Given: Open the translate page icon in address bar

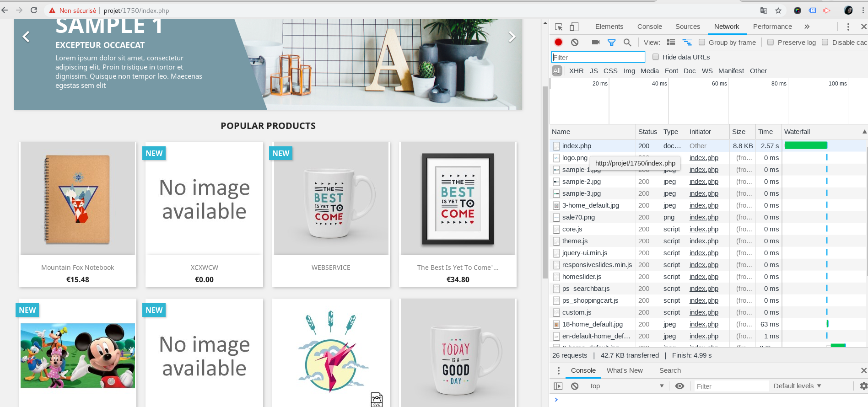Looking at the screenshot, I should [764, 11].
